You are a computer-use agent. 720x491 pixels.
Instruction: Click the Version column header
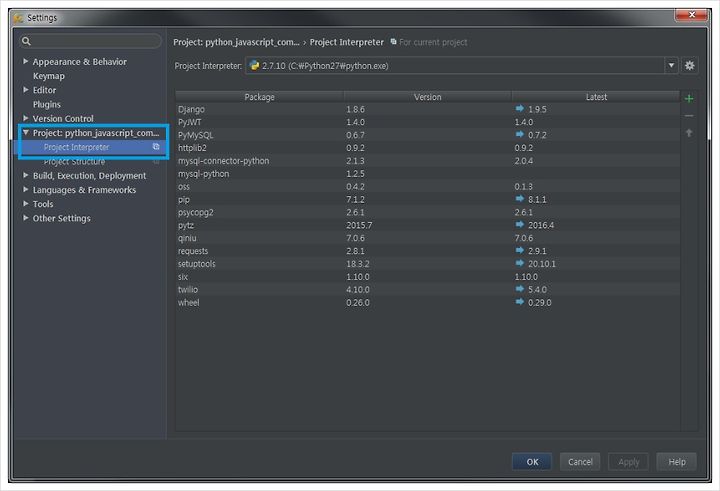click(x=428, y=96)
